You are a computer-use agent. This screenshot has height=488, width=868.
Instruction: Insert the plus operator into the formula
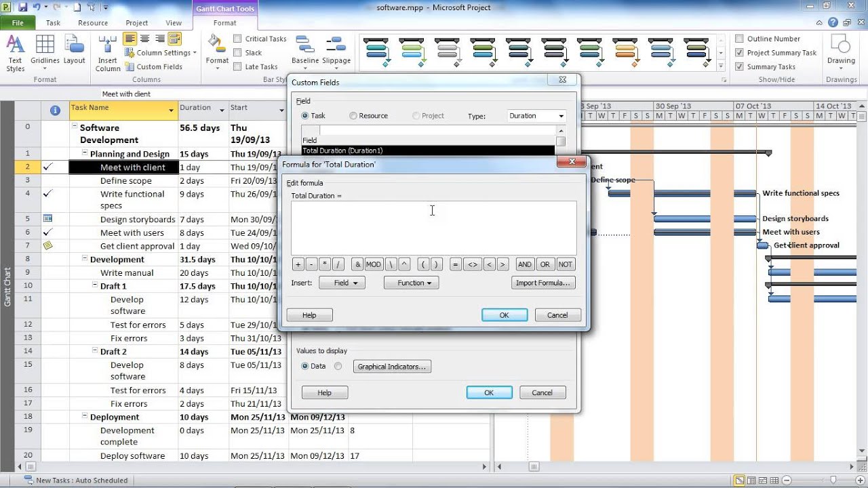(x=298, y=264)
